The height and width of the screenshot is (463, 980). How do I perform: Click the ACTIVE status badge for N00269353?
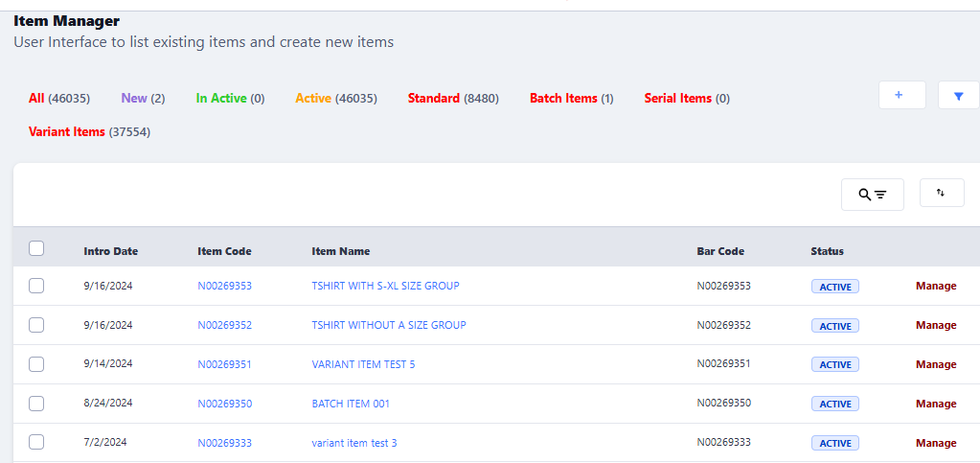834,287
